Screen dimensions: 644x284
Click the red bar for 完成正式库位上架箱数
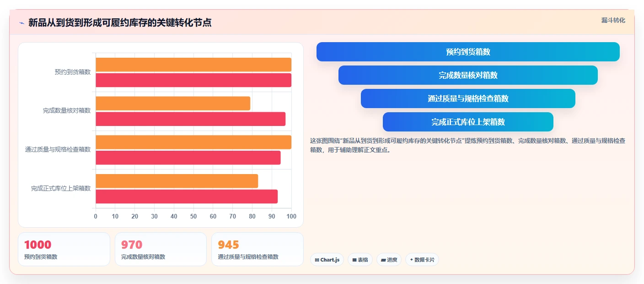tap(187, 197)
